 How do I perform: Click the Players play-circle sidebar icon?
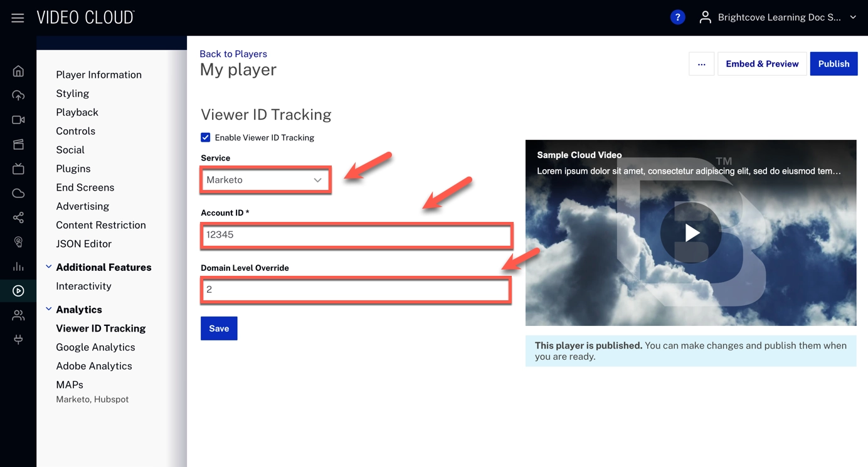coord(18,291)
